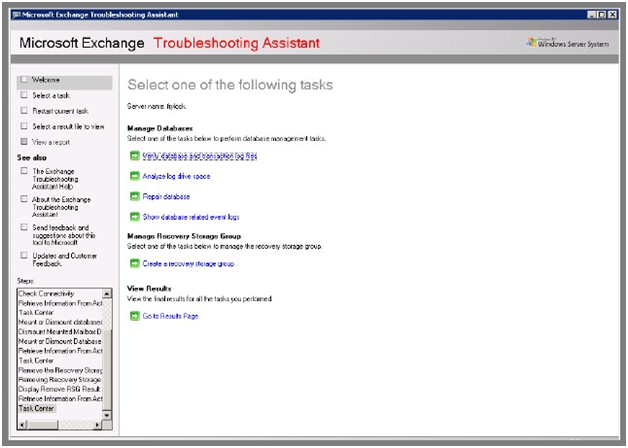Screen dimensions: 628x448
Task: Click Steps list scroll left arrow
Action: point(23,425)
